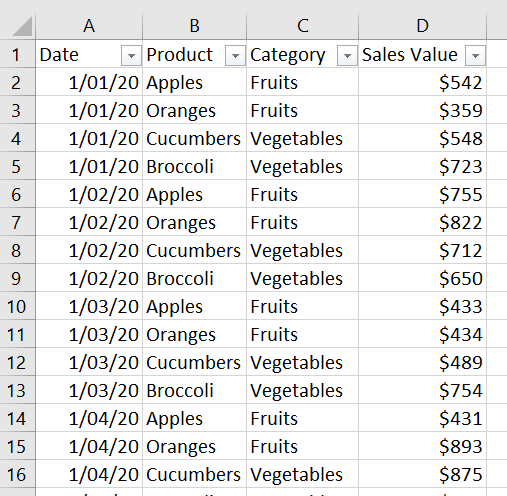This screenshot has height=496, width=507.
Task: Select column C header
Action: 303,26
